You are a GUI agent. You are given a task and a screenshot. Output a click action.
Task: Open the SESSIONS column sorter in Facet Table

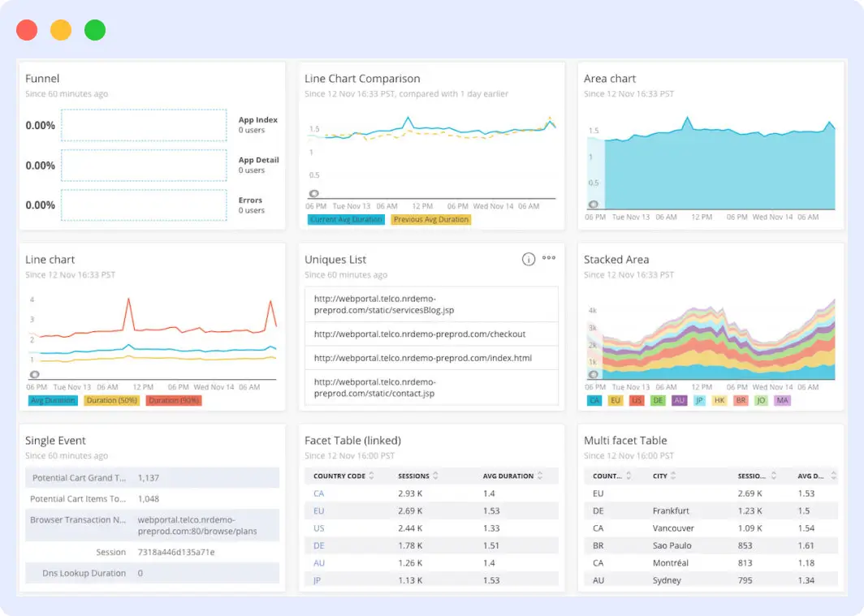(x=435, y=476)
